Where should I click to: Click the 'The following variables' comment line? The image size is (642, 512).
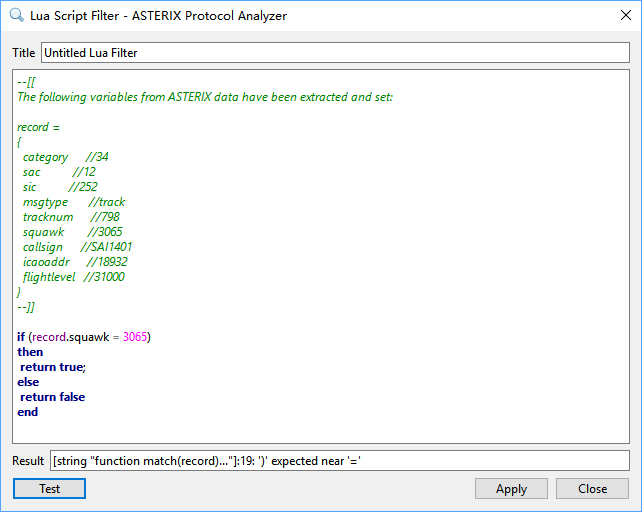[x=205, y=97]
